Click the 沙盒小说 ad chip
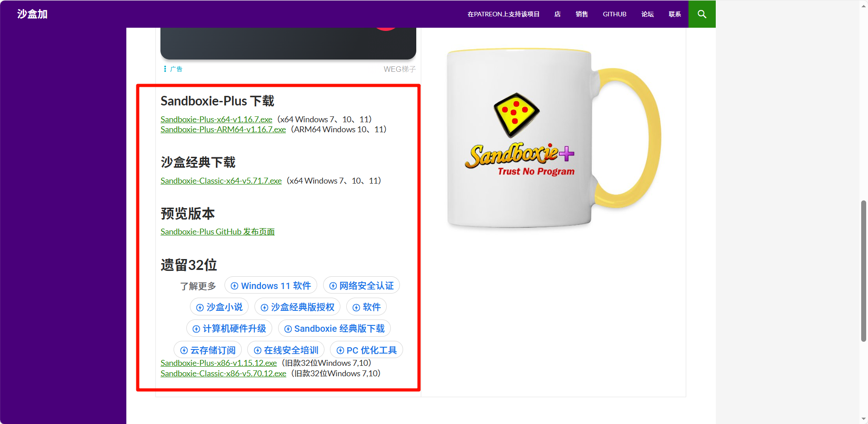Screen dimensions: 868x424 [x=219, y=307]
